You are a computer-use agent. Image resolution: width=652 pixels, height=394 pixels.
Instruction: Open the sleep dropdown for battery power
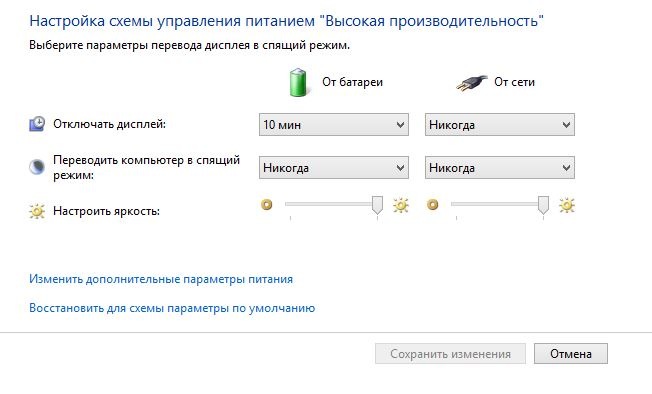pos(334,167)
